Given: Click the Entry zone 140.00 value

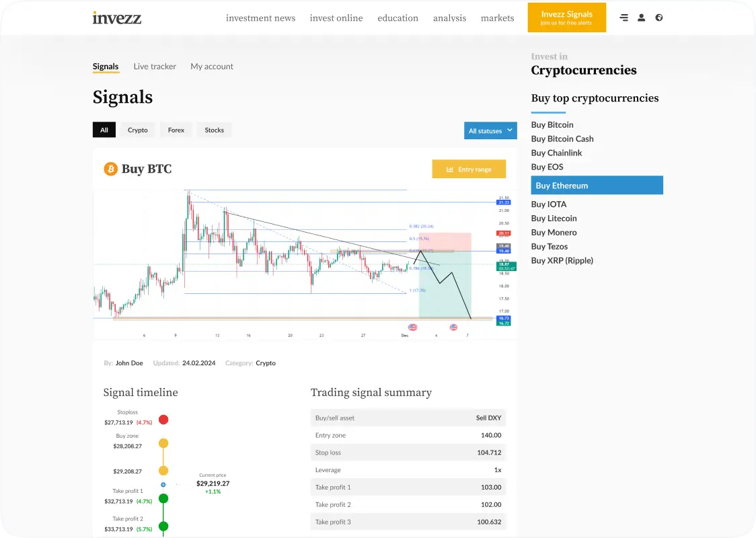Looking at the screenshot, I should pyautogui.click(x=491, y=435).
